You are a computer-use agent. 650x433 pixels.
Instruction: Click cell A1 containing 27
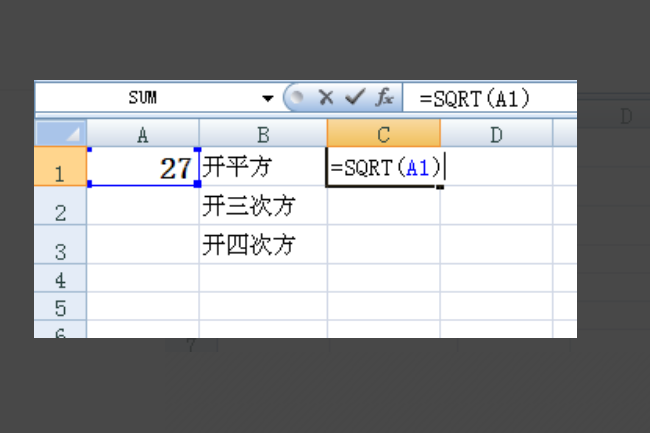point(143,167)
